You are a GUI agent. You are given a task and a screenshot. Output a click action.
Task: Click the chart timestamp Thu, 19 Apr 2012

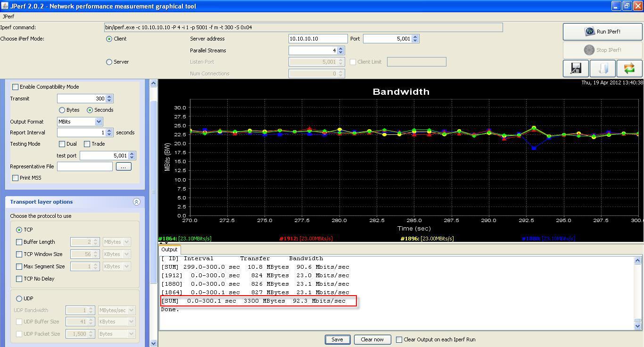tap(612, 83)
